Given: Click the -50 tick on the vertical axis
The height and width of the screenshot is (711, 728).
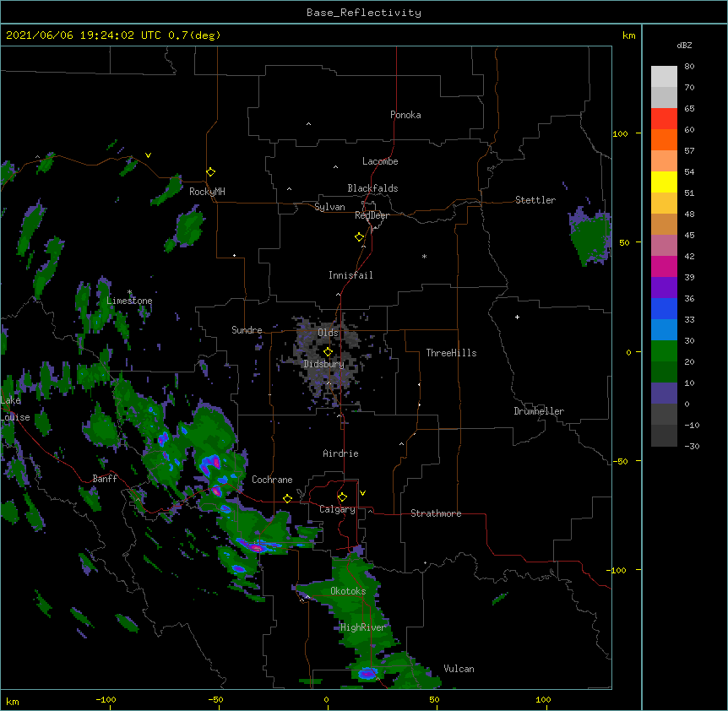Looking at the screenshot, I should 620,461.
